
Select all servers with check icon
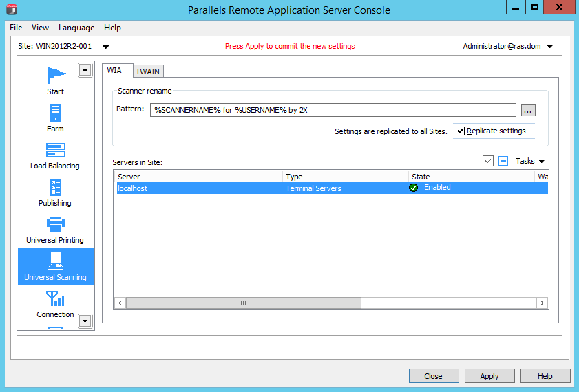point(488,161)
